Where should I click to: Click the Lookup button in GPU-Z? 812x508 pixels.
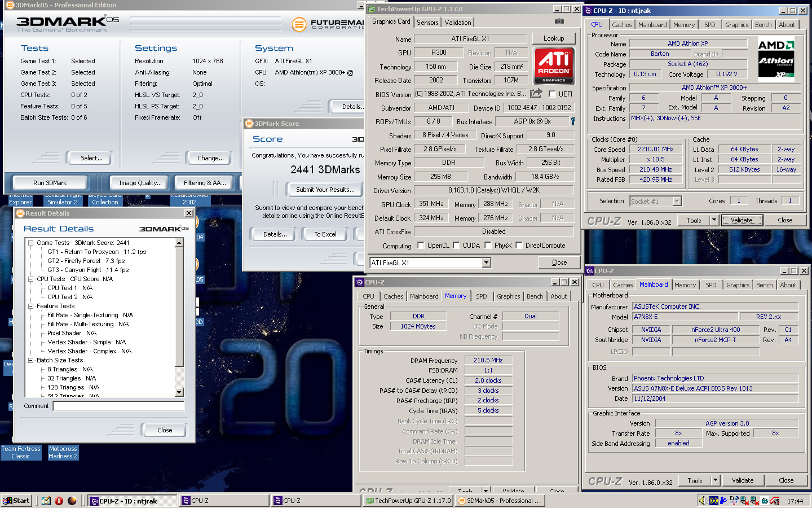553,38
